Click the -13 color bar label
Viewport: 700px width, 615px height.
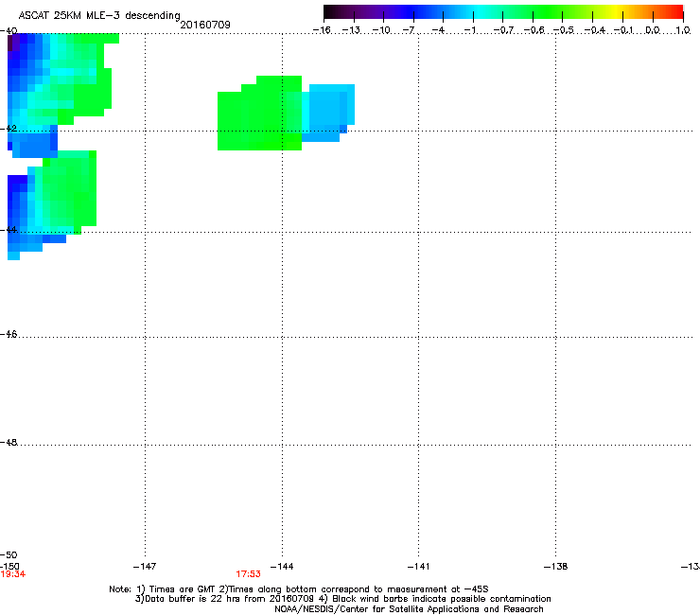pos(351,30)
